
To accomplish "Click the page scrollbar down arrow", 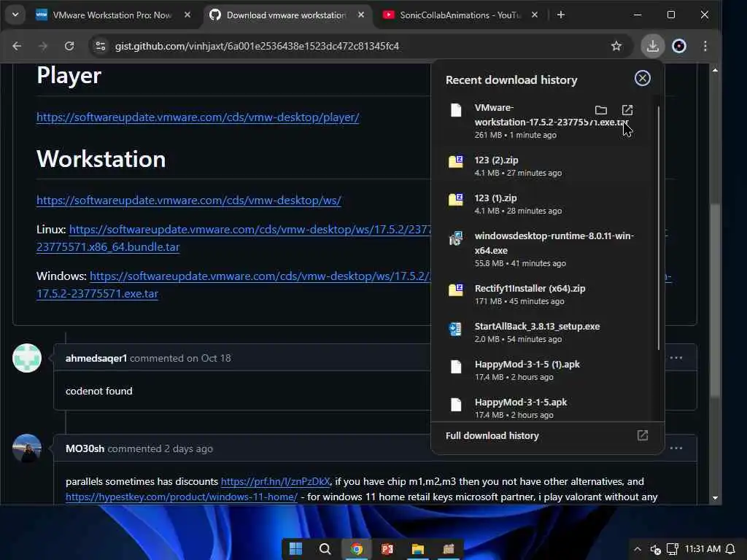I will click(715, 497).
